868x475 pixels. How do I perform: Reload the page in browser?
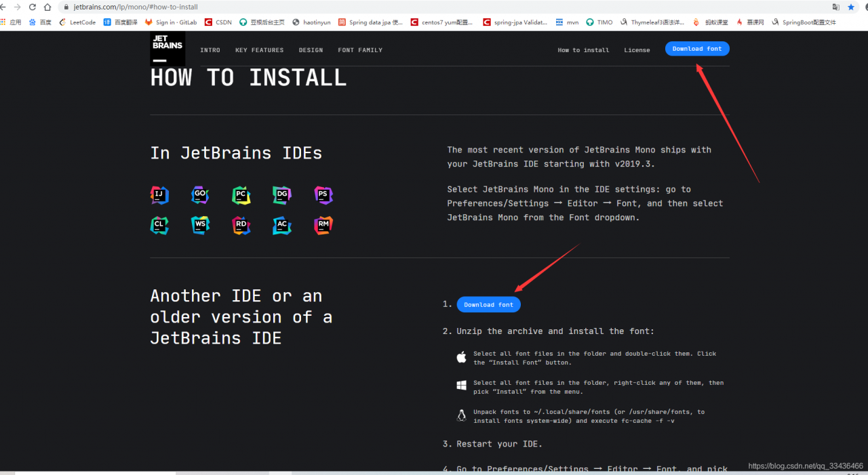click(x=32, y=7)
